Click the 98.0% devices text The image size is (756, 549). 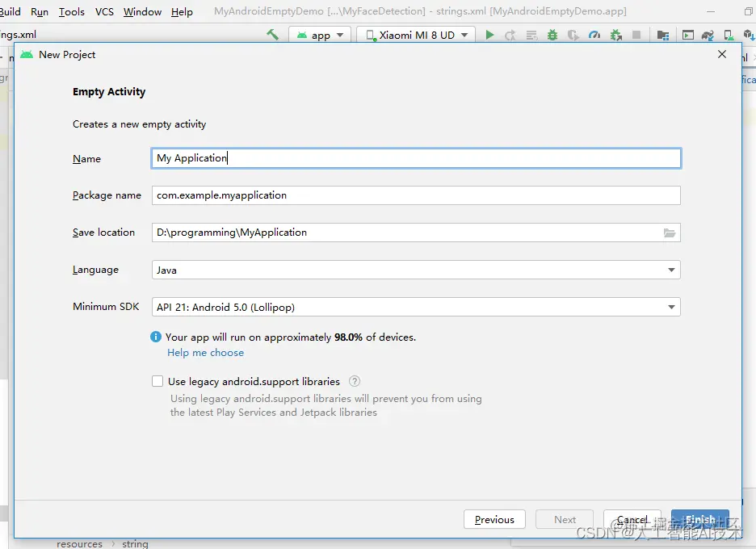(x=348, y=337)
